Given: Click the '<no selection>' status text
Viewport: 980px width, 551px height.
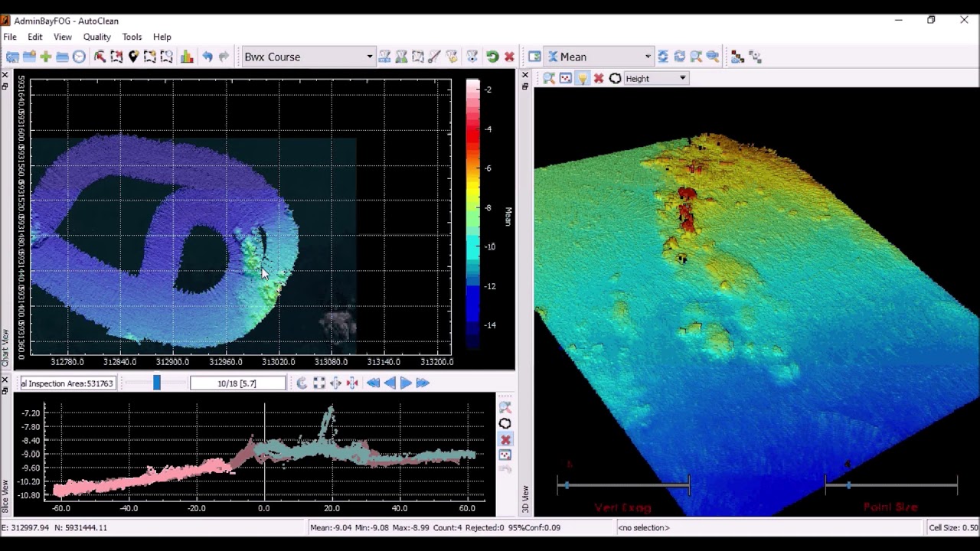Looking at the screenshot, I should tap(644, 527).
